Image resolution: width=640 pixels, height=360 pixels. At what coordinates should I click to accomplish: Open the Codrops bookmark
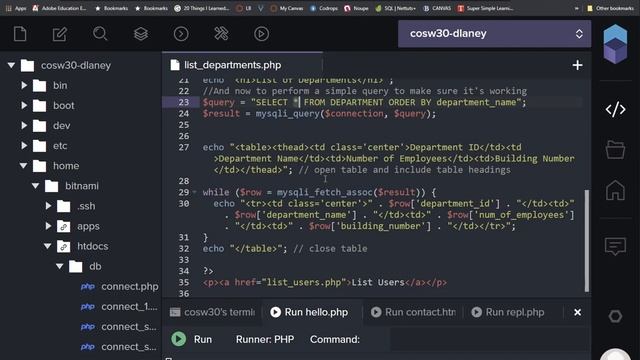pos(324,8)
